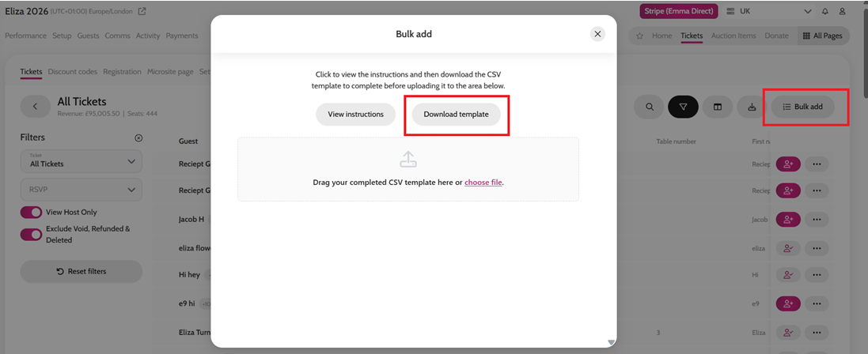Open the filter funnel icon button
Screen dimensions: 868x354
pyautogui.click(x=683, y=107)
